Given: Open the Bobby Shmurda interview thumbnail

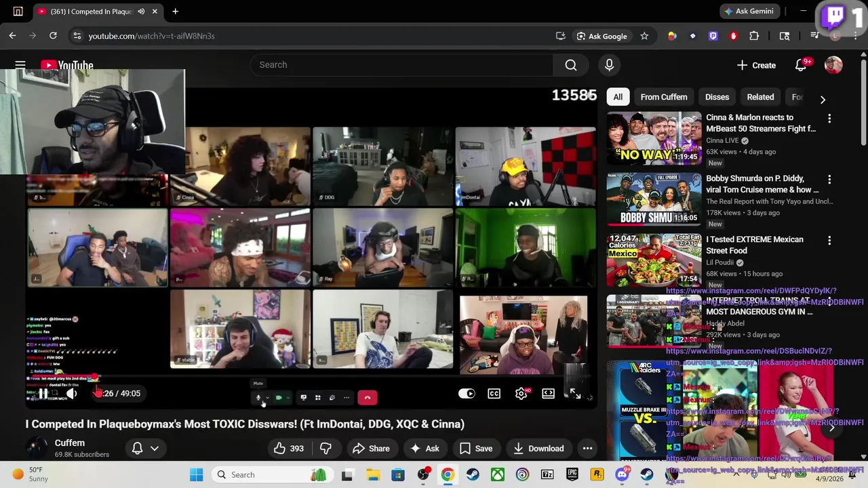Looking at the screenshot, I should click(x=654, y=199).
